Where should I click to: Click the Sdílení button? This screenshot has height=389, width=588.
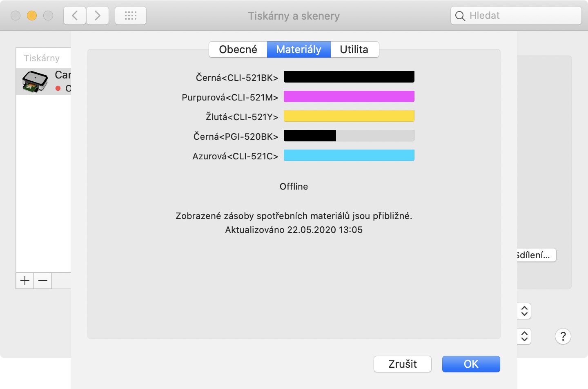(x=535, y=255)
